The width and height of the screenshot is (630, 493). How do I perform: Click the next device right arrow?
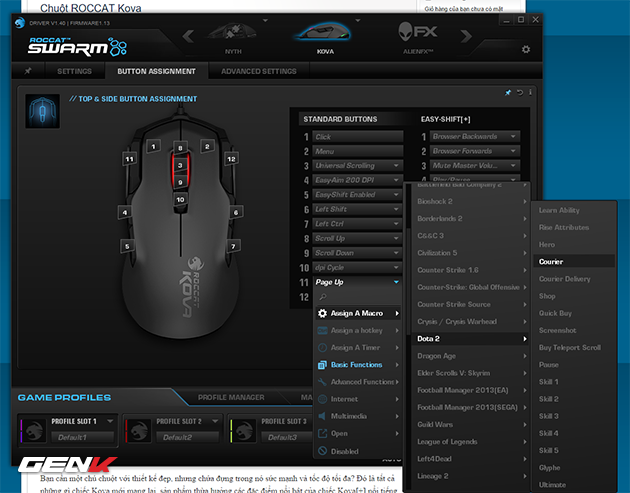(495, 38)
